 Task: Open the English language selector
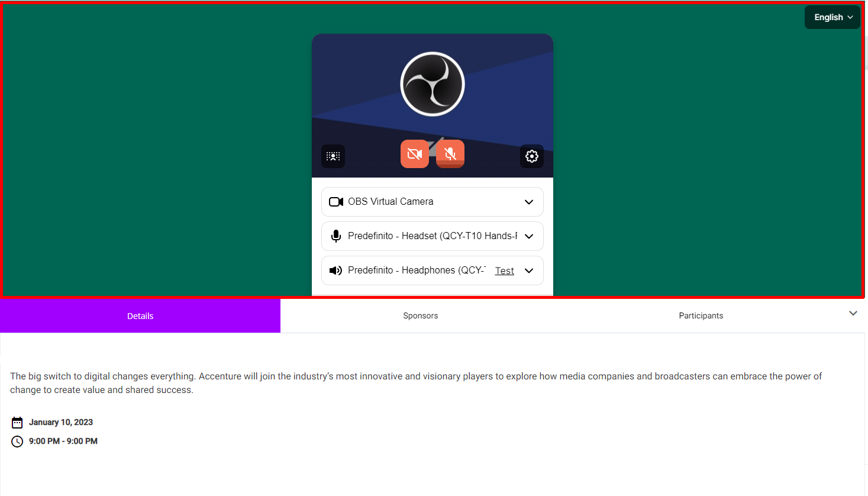click(832, 17)
